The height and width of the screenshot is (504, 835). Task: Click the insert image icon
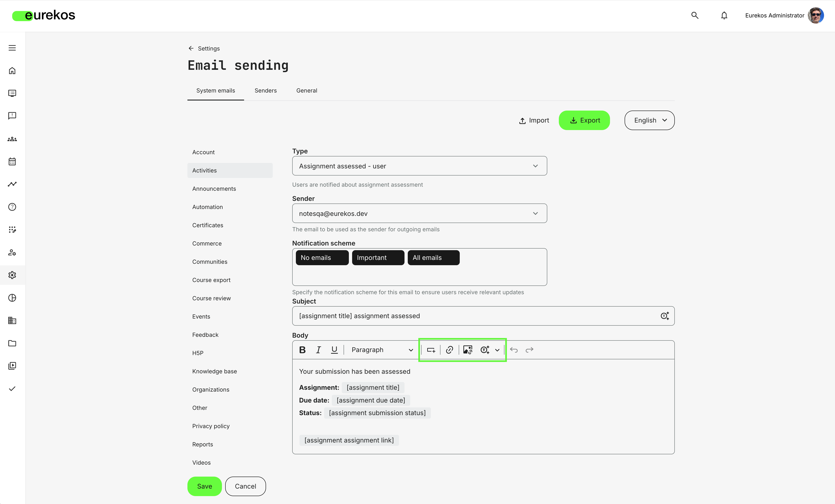468,350
